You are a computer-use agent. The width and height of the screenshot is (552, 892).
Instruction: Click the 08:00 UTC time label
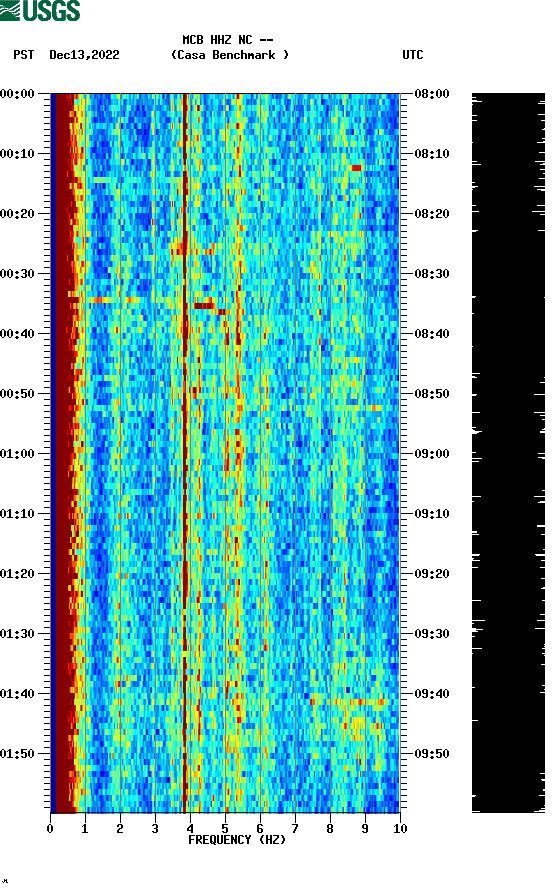click(x=432, y=93)
